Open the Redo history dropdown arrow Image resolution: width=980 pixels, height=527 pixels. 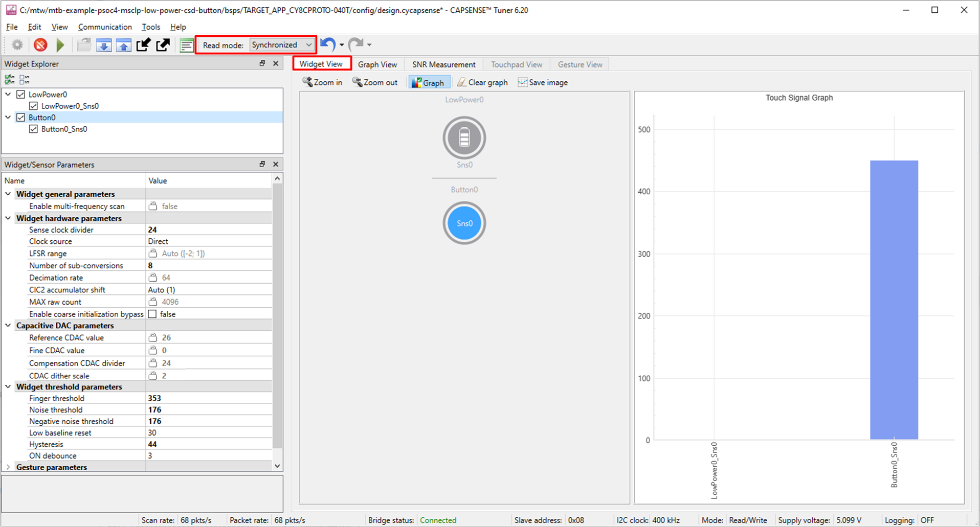coord(369,45)
